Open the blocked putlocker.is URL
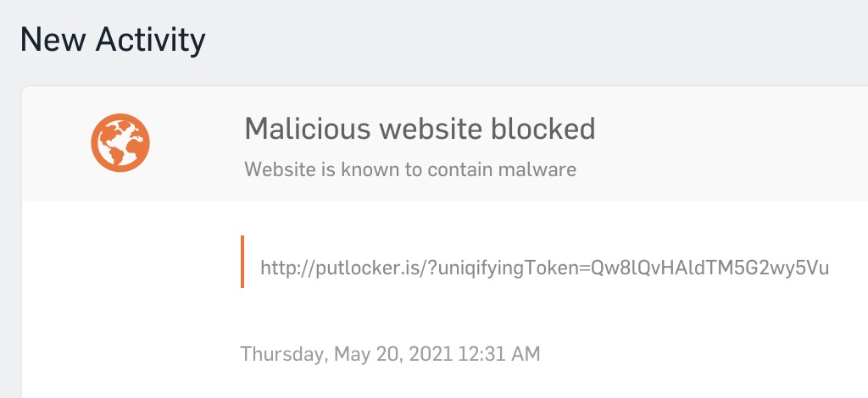This screenshot has width=868, height=398. [543, 268]
